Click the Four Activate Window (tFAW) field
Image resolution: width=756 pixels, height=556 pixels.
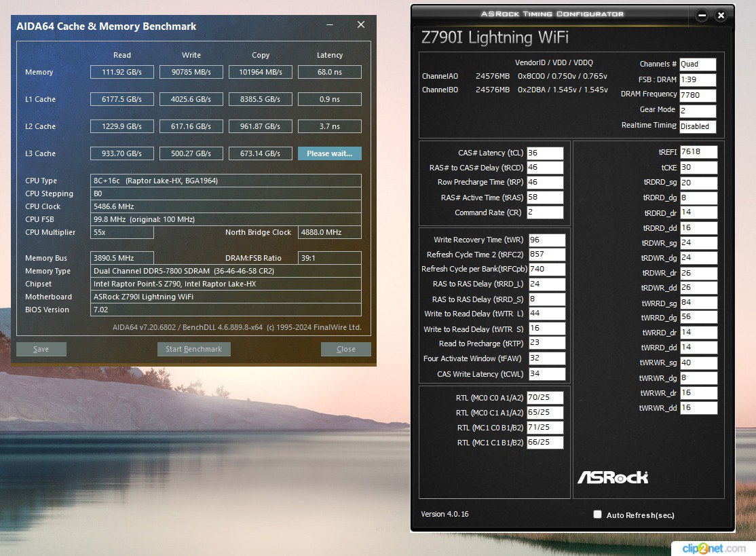[547, 358]
